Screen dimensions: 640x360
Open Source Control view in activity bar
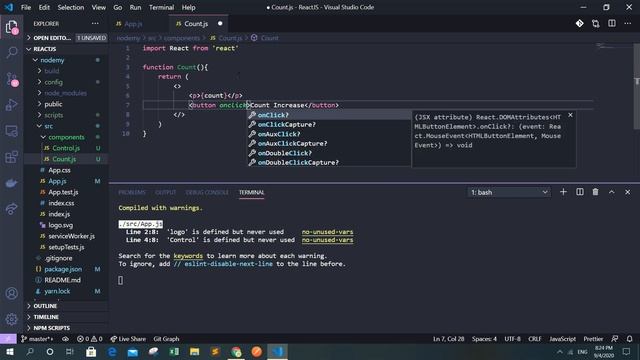coord(11,79)
